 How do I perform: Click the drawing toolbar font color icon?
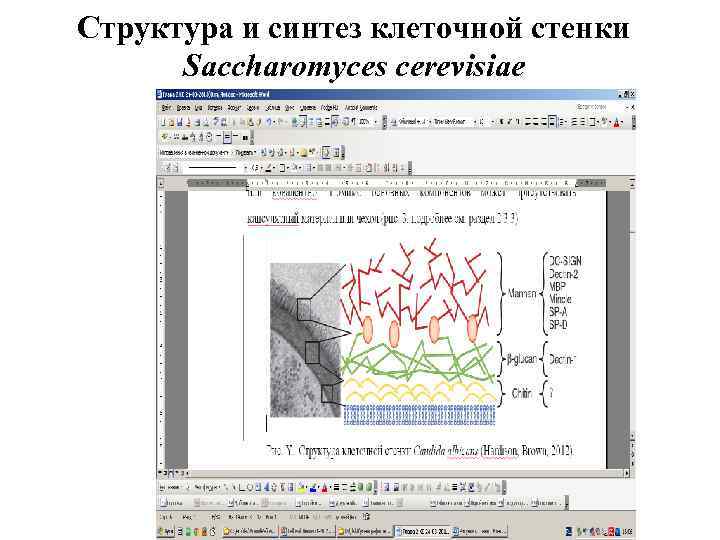[324, 488]
